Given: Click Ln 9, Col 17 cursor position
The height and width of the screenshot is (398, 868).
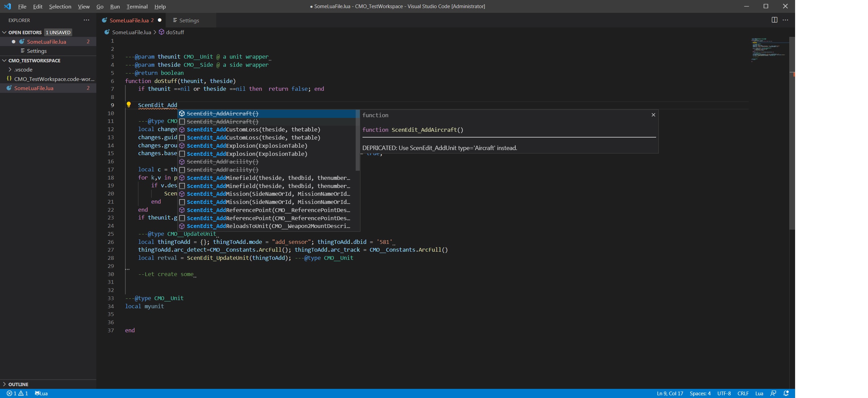Looking at the screenshot, I should pos(670,393).
